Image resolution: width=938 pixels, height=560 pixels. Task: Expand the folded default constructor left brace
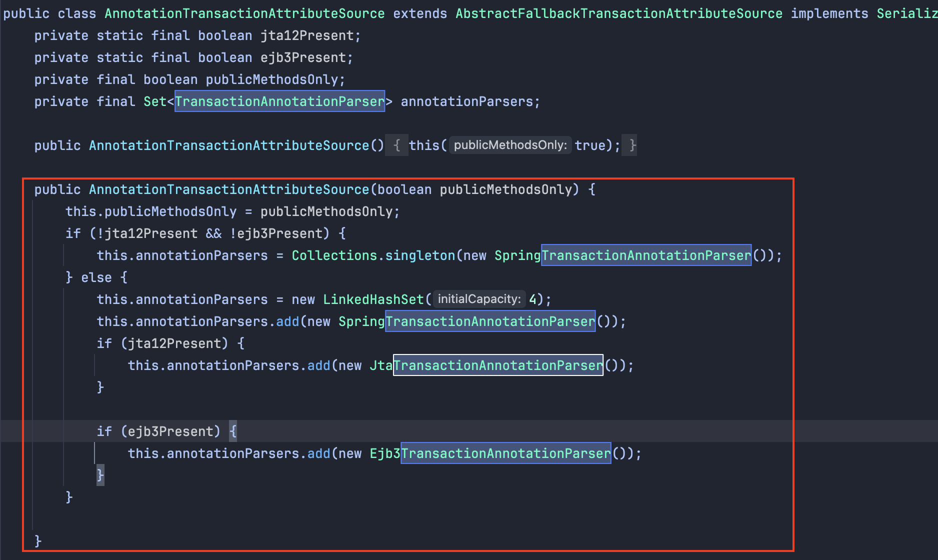coord(396,145)
